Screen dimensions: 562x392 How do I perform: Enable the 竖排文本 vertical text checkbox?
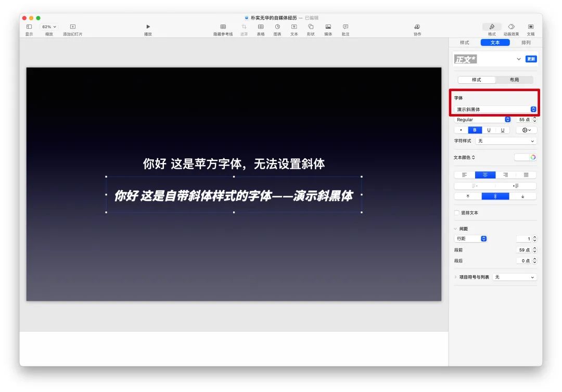(457, 213)
